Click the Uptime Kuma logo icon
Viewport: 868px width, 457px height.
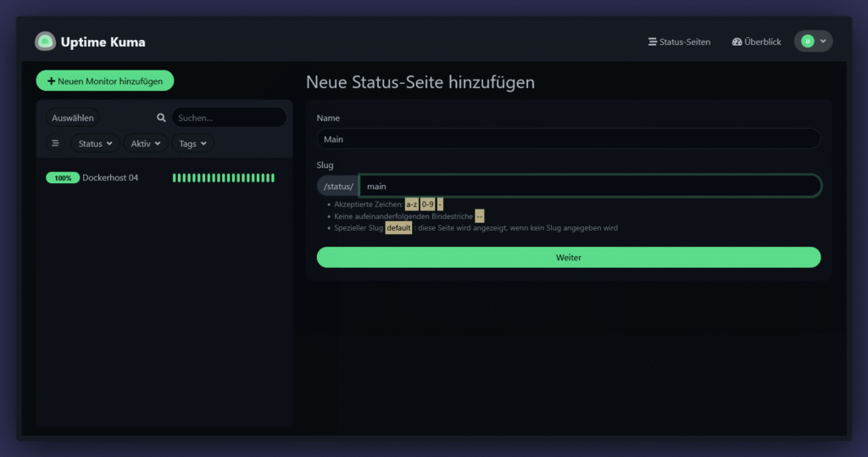pyautogui.click(x=45, y=42)
